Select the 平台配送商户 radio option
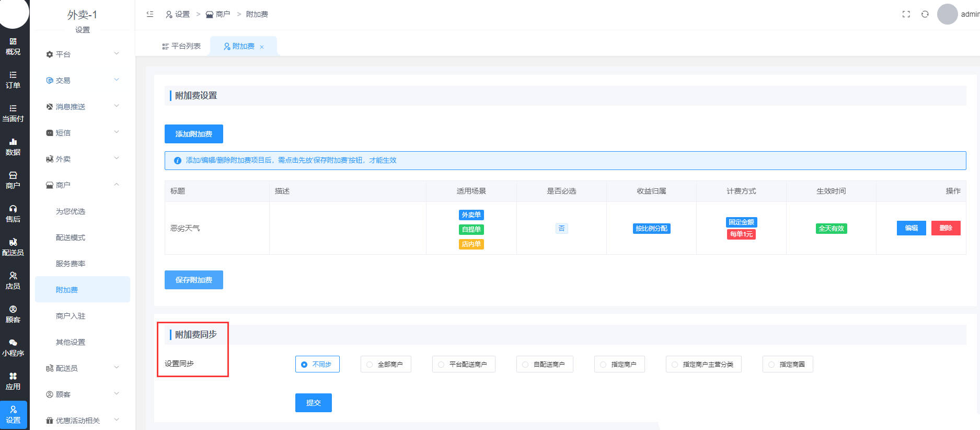The image size is (980, 430). (463, 364)
